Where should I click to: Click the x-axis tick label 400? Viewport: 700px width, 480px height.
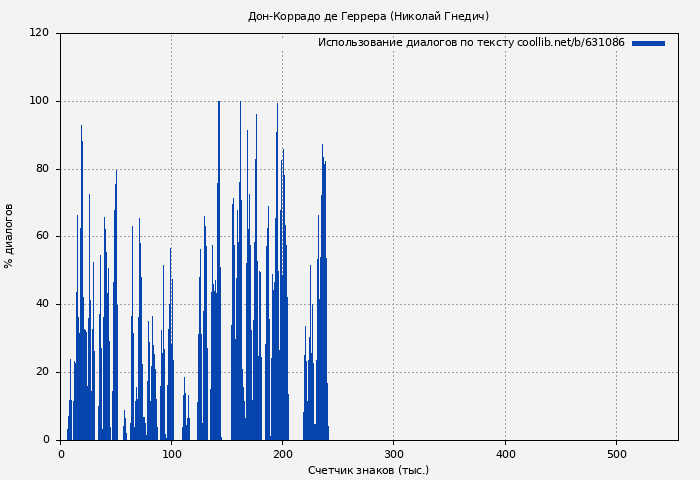[505, 454]
